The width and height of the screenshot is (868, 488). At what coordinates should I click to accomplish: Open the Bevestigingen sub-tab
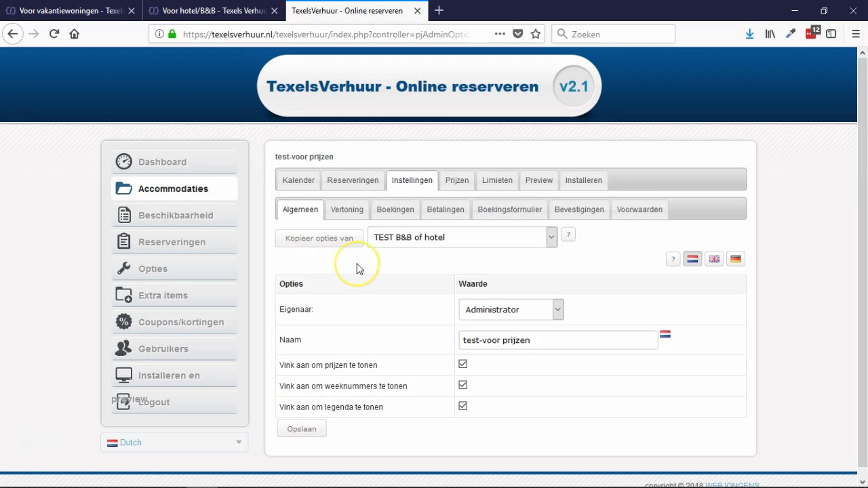(x=579, y=209)
